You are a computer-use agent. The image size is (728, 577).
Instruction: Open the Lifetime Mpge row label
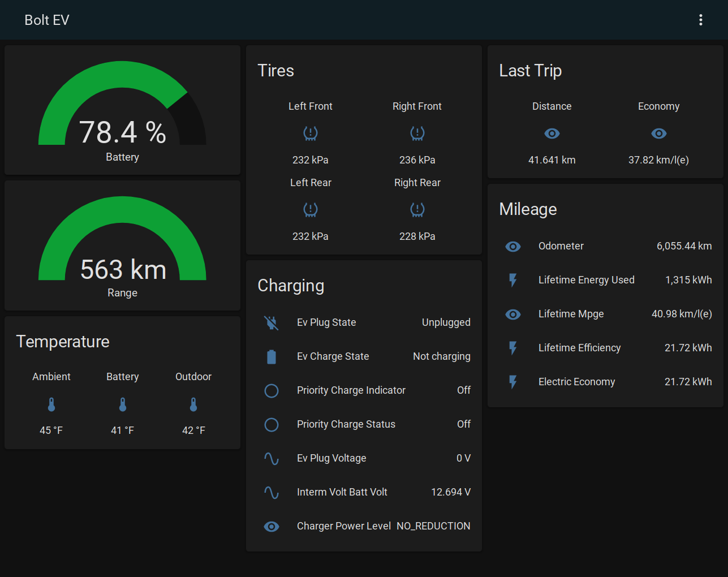click(x=571, y=314)
